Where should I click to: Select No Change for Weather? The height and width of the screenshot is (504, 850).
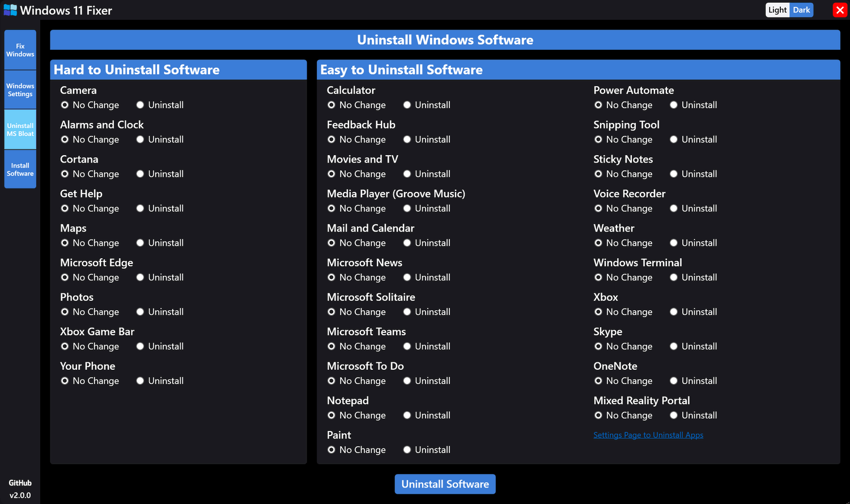623,243
